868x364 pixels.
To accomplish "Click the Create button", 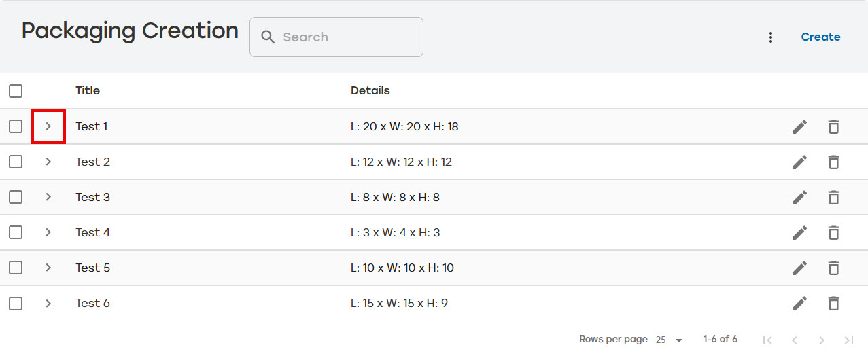I will [x=820, y=37].
